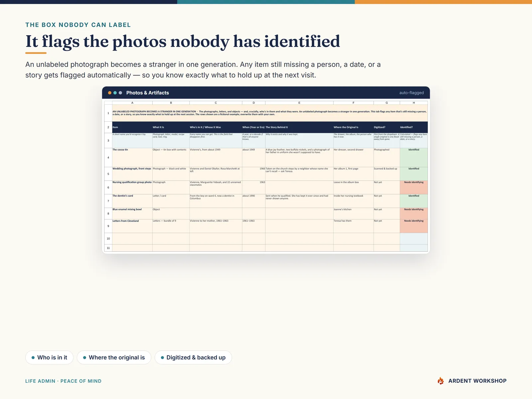Click 'Wedding photograph, front steps' cell
The width and height of the screenshot is (532, 399).
(x=132, y=174)
